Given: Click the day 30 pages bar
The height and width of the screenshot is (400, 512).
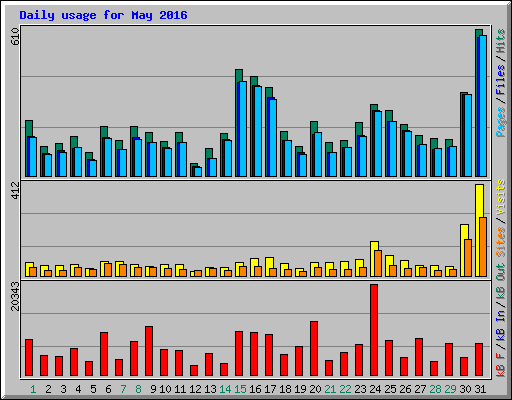Looking at the screenshot, I should tap(468, 136).
